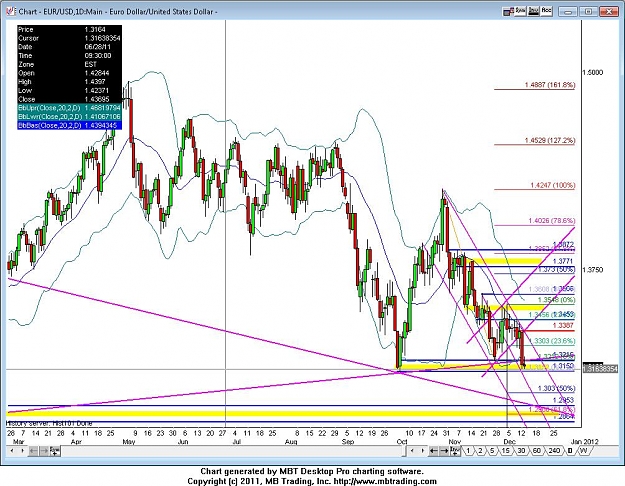Image resolution: width=625 pixels, height=486 pixels.
Task: Switch to the 60-minute timeframe tab
Action: point(537,451)
